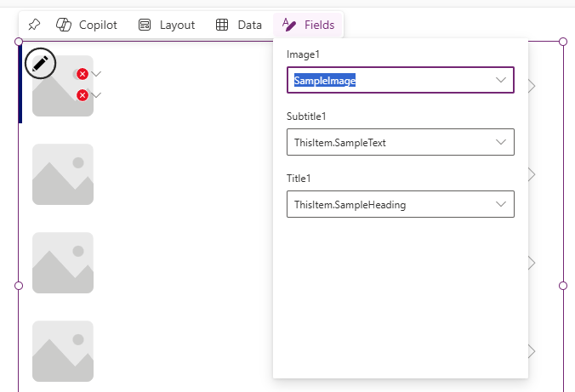This screenshot has height=392, width=575.
Task: Expand the chevron beside the lower error icon
Action: click(96, 95)
